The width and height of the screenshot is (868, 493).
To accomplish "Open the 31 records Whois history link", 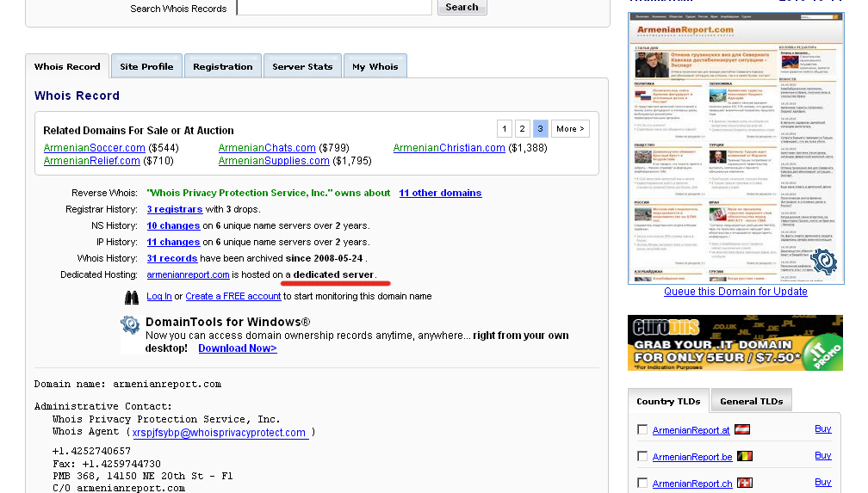I will (172, 258).
